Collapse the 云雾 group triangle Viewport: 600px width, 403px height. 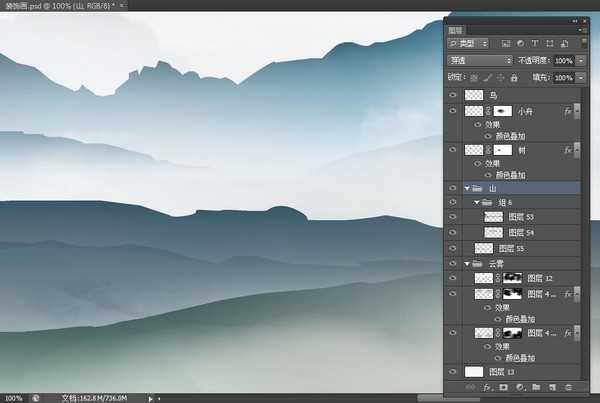467,264
